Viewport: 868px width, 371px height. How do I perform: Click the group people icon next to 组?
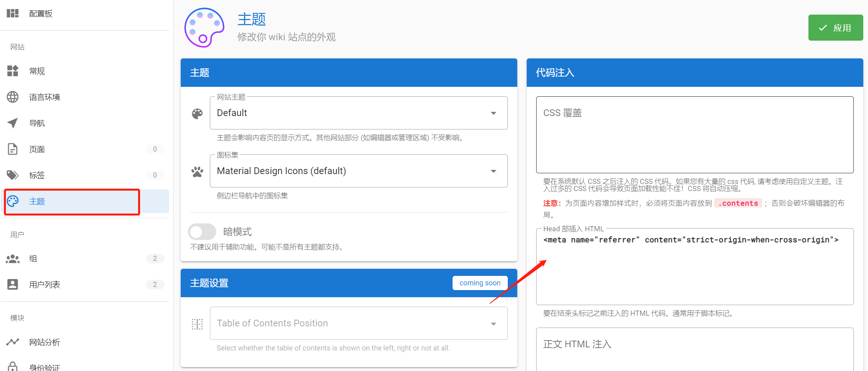(13, 259)
